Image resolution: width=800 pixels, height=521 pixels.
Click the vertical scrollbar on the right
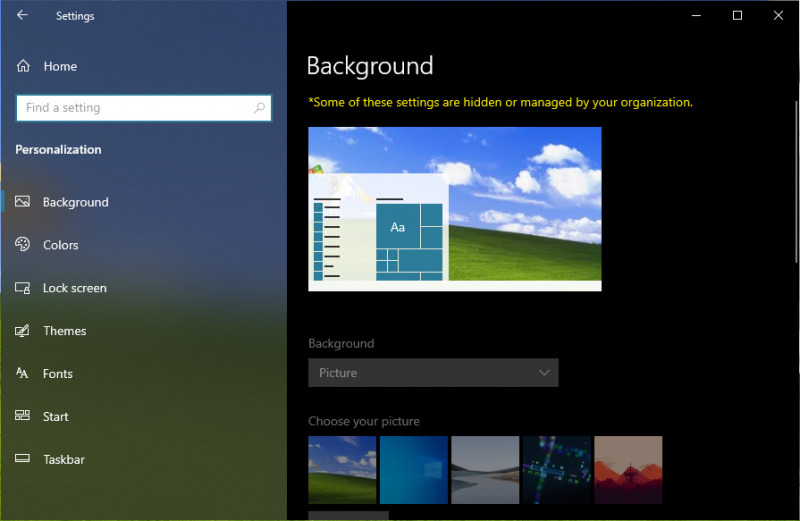click(x=796, y=182)
